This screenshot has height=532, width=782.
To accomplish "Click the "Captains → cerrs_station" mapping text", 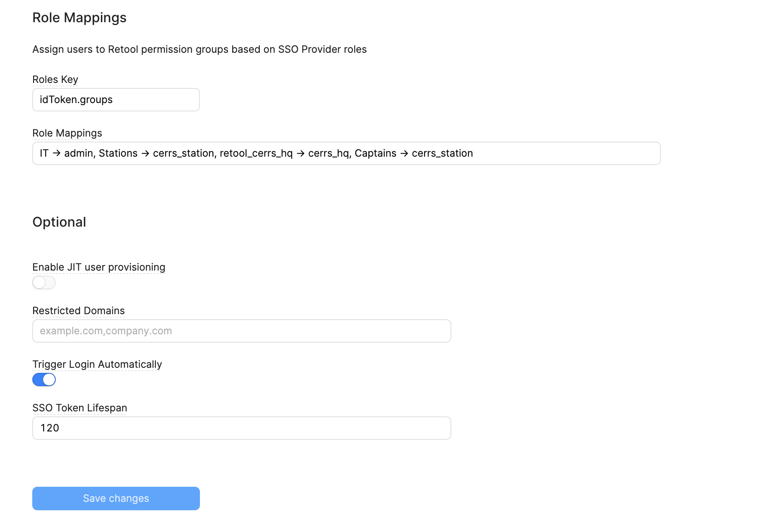I will 414,153.
